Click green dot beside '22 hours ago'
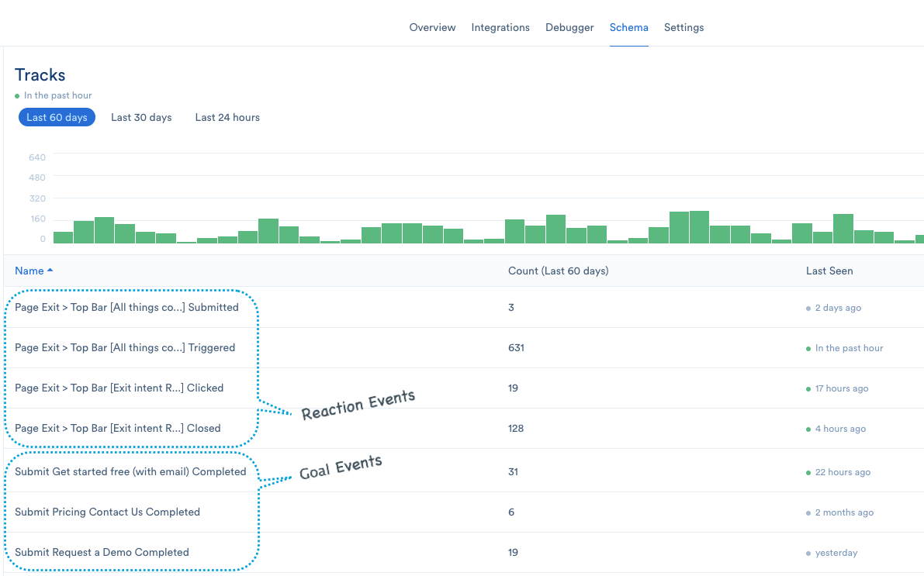This screenshot has width=924, height=576. point(810,472)
